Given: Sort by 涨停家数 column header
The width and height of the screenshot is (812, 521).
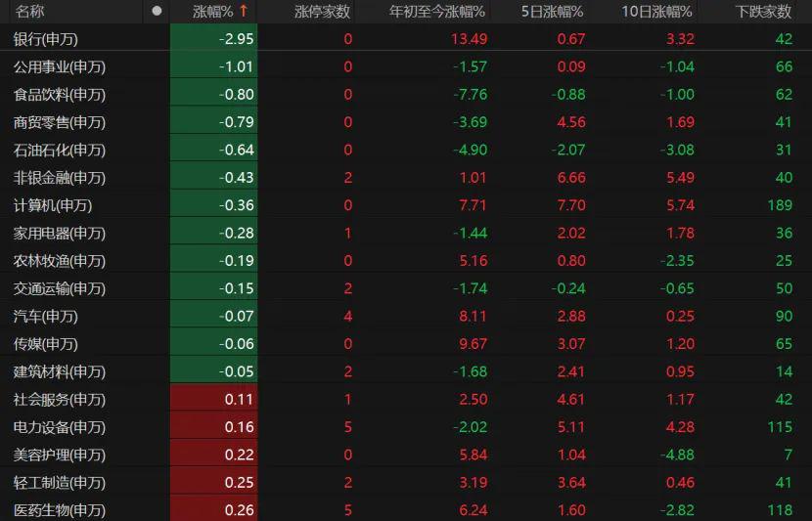Looking at the screenshot, I should (322, 12).
